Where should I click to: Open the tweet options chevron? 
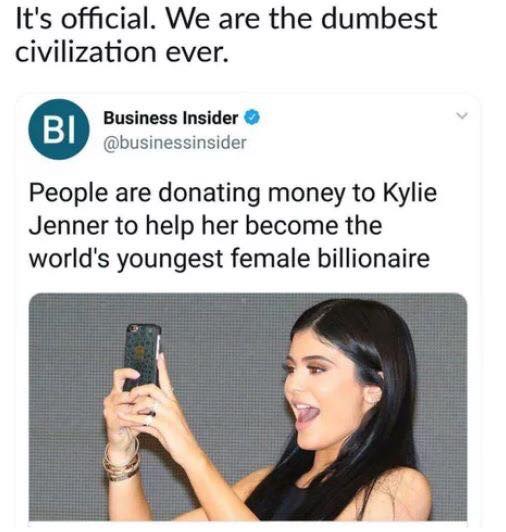point(462,116)
